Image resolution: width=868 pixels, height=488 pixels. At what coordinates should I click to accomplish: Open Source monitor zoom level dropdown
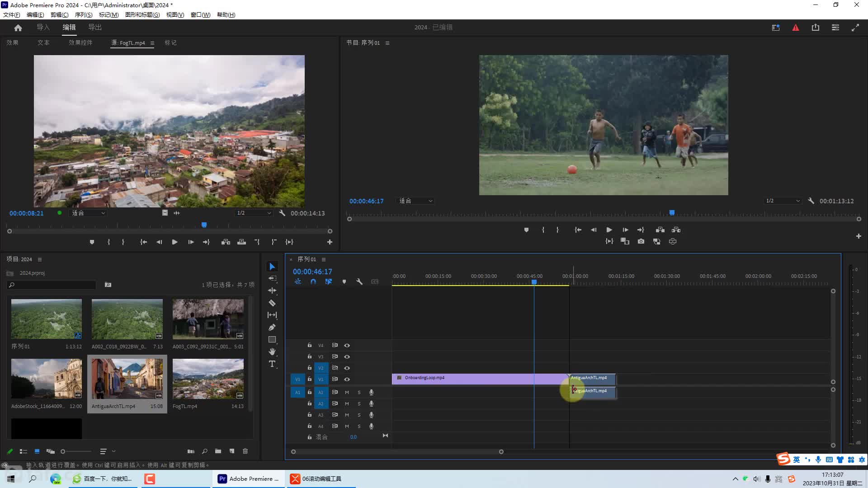coord(88,213)
